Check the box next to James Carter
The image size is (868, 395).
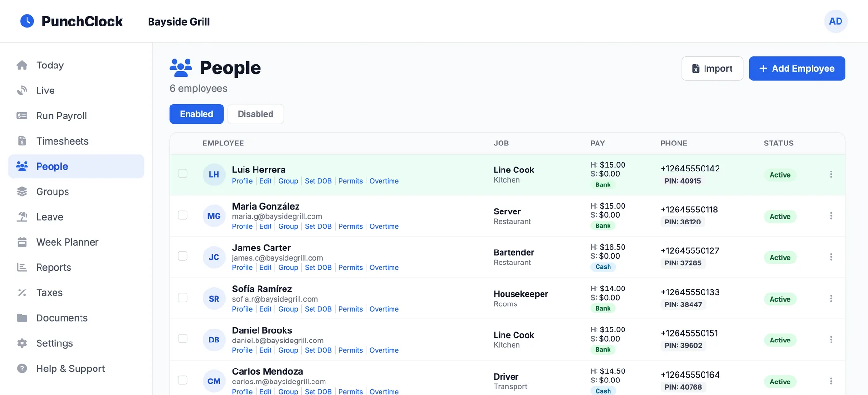point(183,256)
